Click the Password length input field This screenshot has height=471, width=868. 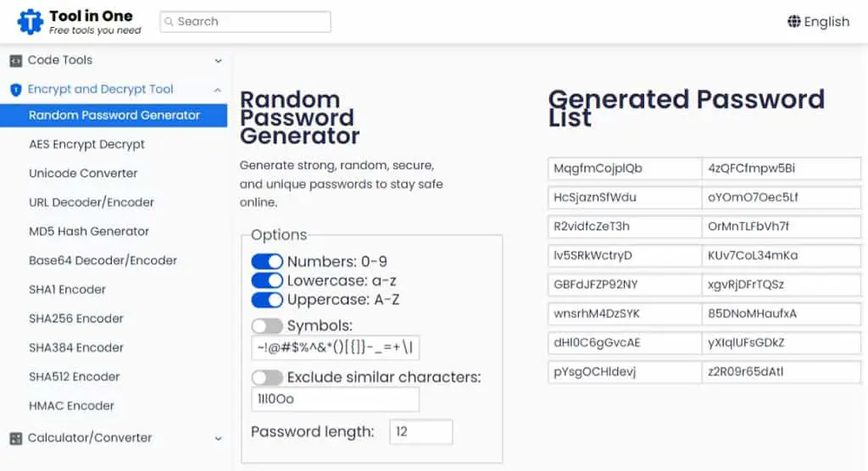point(420,432)
